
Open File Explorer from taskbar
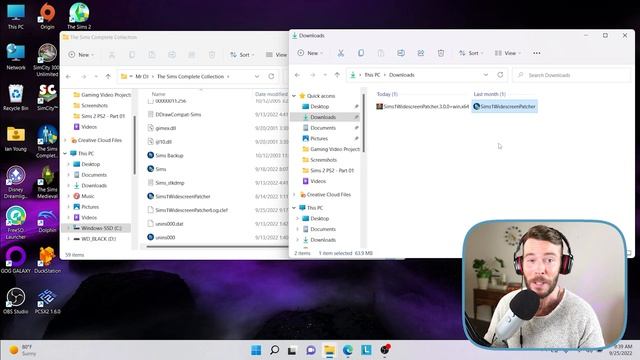329,350
